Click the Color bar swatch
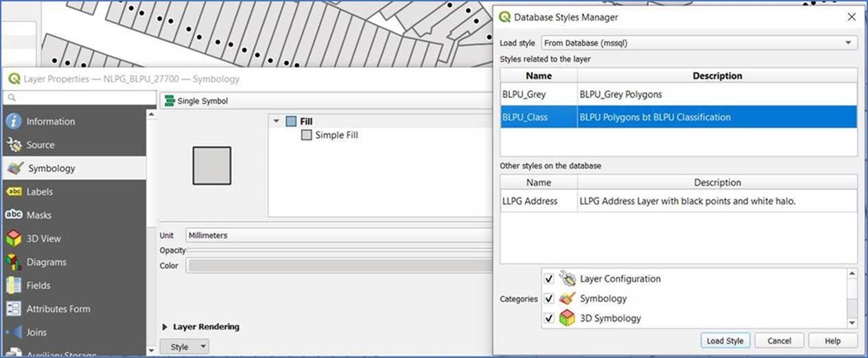868x358 pixels. [x=340, y=265]
